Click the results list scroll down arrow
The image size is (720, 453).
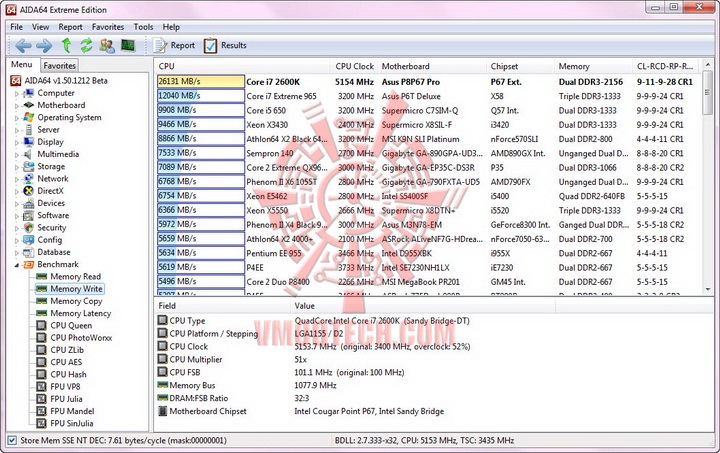pos(708,290)
